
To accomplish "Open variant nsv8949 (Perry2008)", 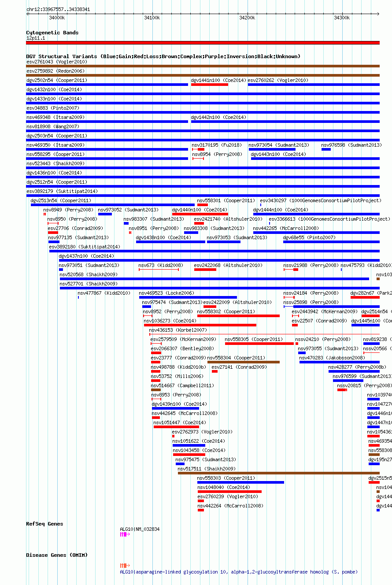I will click(x=68, y=210).
